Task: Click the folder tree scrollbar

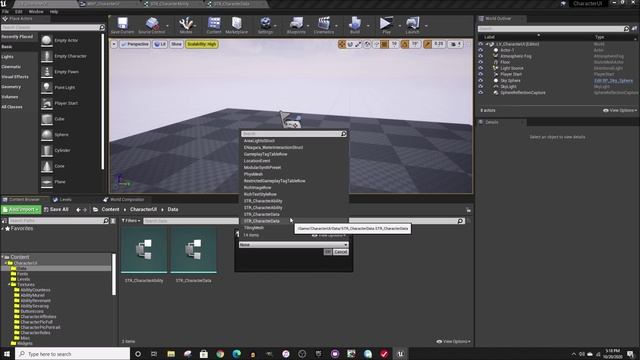Action: 114,274
